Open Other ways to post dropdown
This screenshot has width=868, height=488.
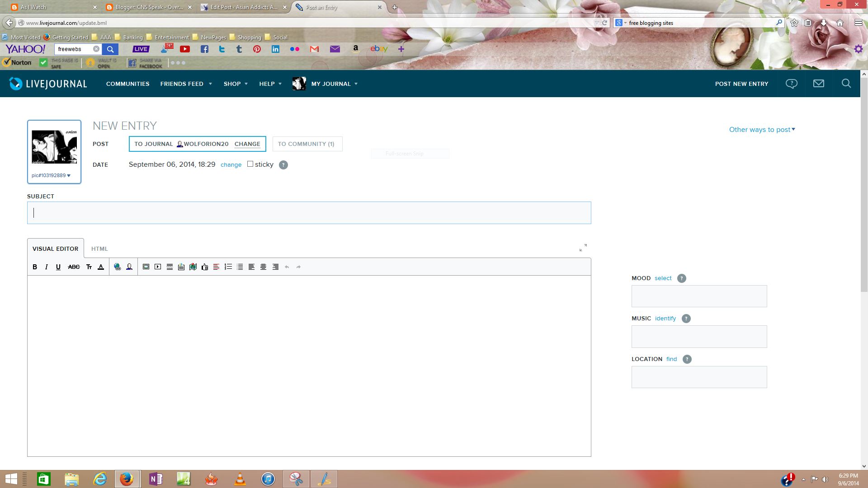click(x=762, y=130)
